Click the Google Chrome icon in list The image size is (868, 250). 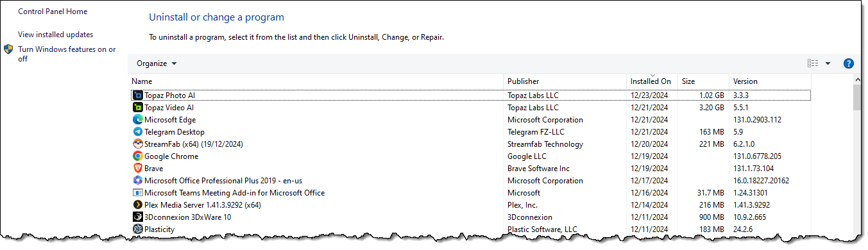tap(137, 156)
